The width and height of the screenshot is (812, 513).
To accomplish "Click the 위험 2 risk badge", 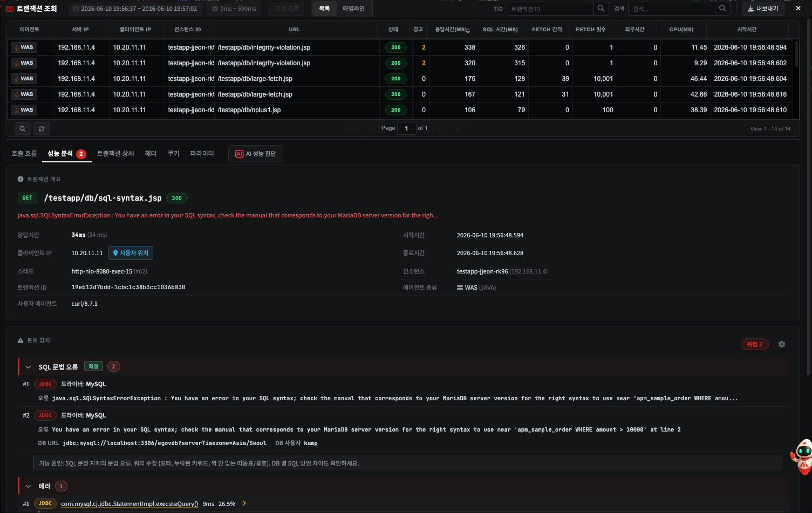I will [755, 344].
